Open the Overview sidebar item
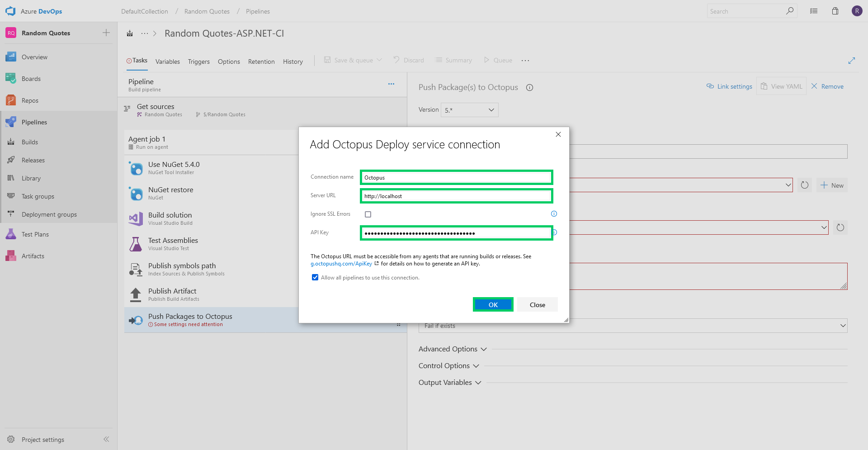 (34, 57)
